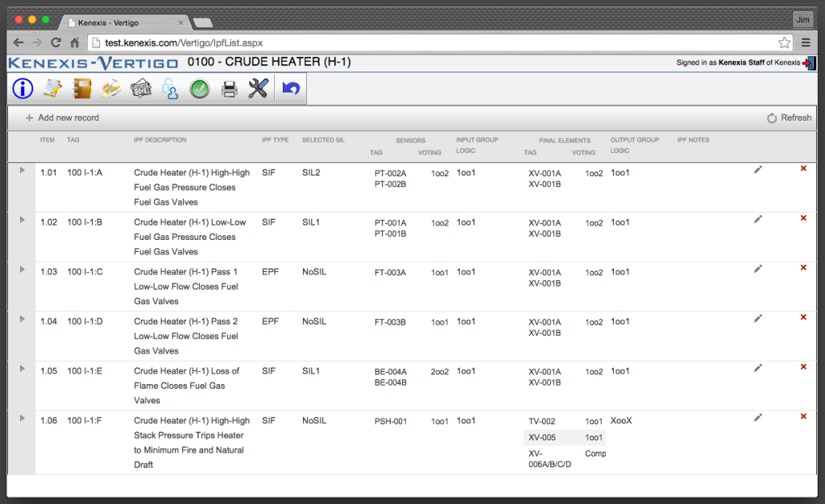This screenshot has height=504, width=825.
Task: Open the Chrome hamburger menu
Action: (x=806, y=43)
